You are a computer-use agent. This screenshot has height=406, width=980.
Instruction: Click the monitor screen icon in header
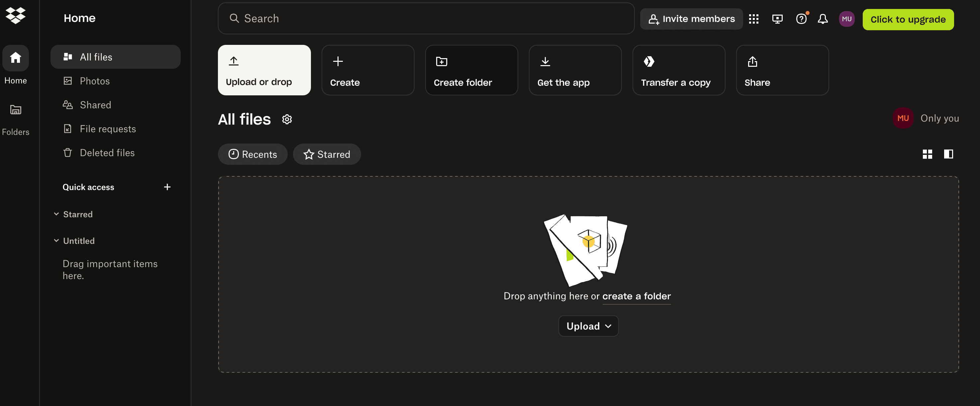point(777,19)
